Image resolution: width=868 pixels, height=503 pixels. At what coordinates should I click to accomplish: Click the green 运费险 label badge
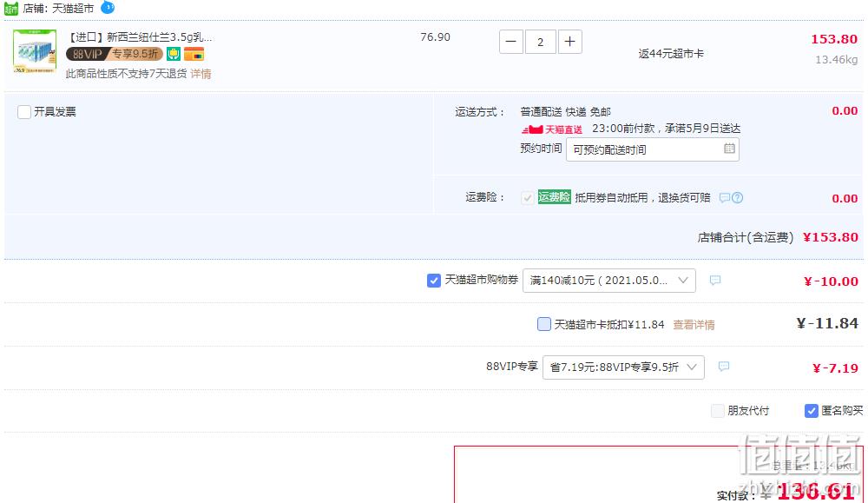click(x=554, y=196)
